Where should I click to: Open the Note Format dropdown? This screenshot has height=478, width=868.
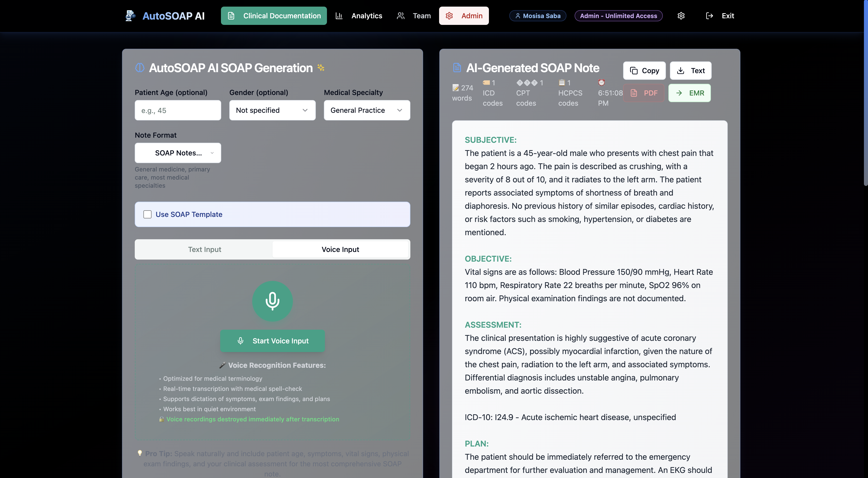point(178,153)
